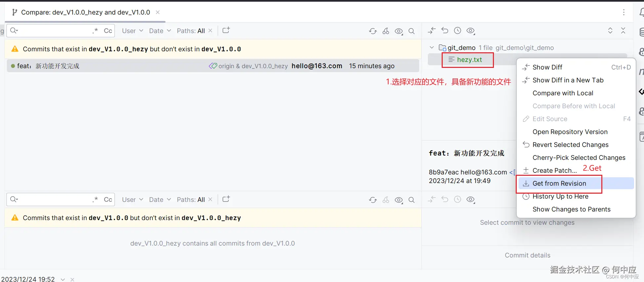This screenshot has height=282, width=644.
Task: Toggle regex option in the lower search field
Action: click(95, 200)
